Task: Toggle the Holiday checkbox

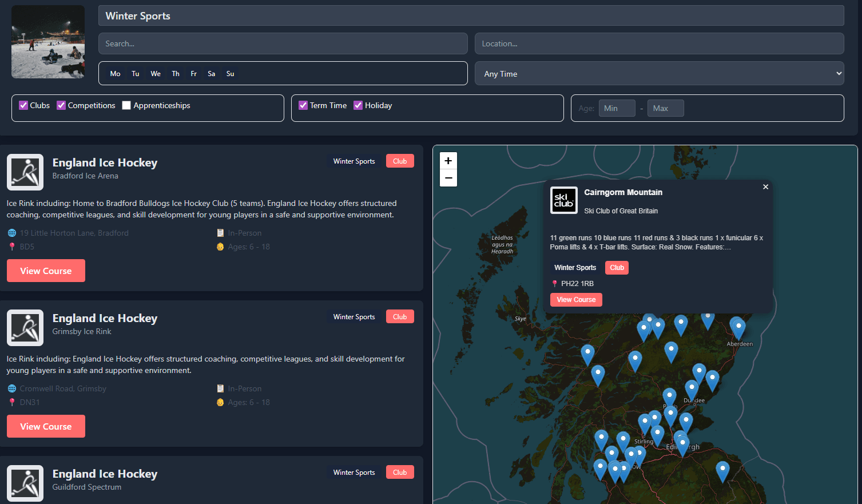Action: click(358, 105)
